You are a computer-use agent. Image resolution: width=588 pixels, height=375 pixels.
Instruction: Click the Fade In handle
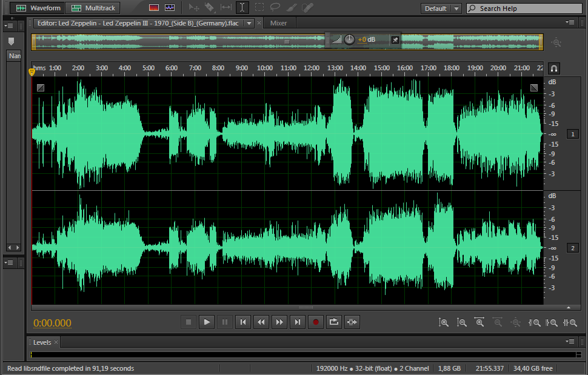point(41,88)
